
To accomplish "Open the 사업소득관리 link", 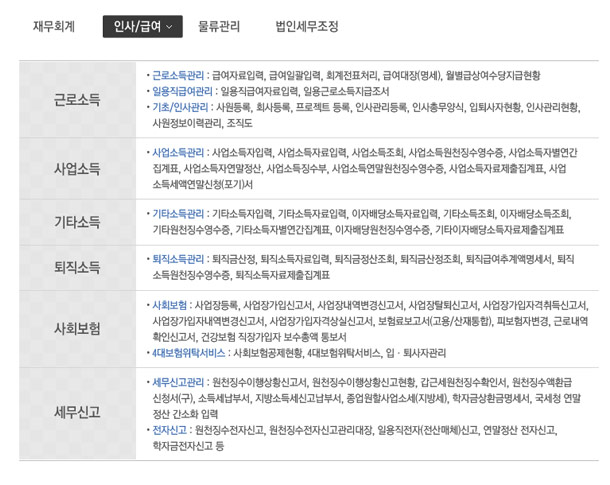I will [x=178, y=152].
